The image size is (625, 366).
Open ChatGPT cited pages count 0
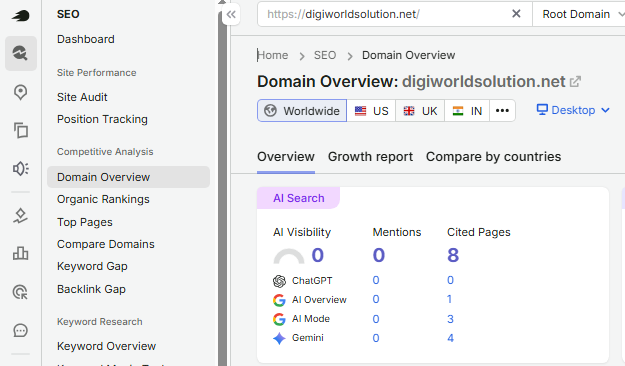(450, 280)
